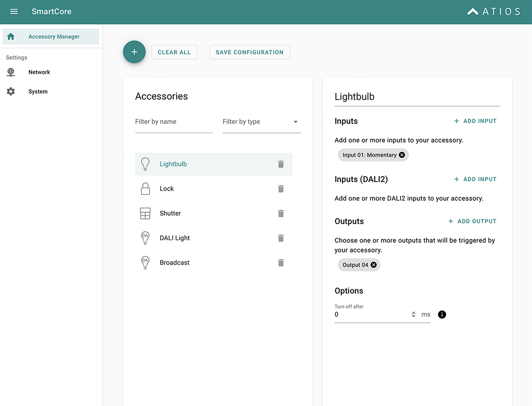The height and width of the screenshot is (406, 532).
Task: Delete the Lock accessory
Action: point(281,189)
